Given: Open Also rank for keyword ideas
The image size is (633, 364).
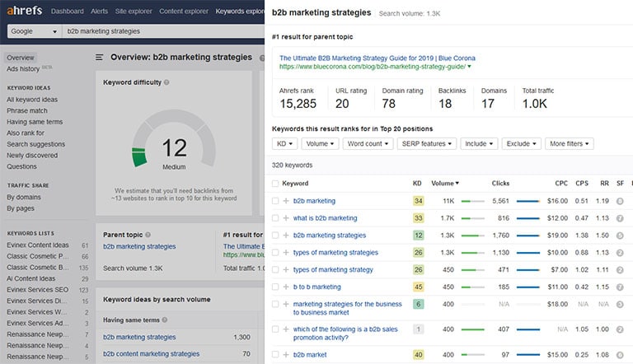Looking at the screenshot, I should click(25, 133).
